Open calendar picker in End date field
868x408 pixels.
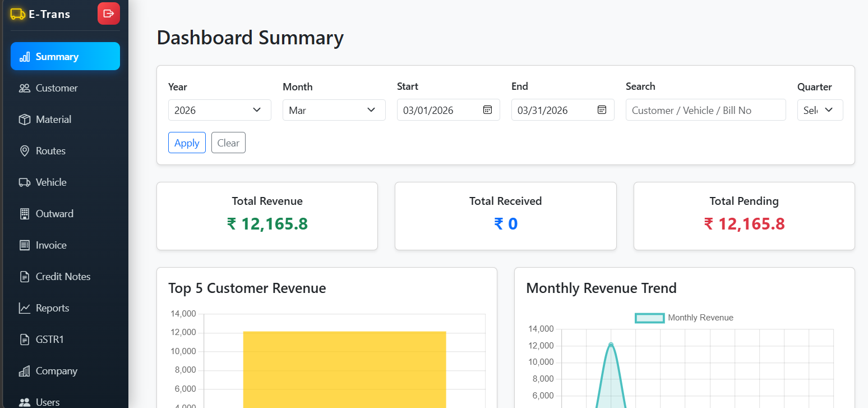click(602, 110)
